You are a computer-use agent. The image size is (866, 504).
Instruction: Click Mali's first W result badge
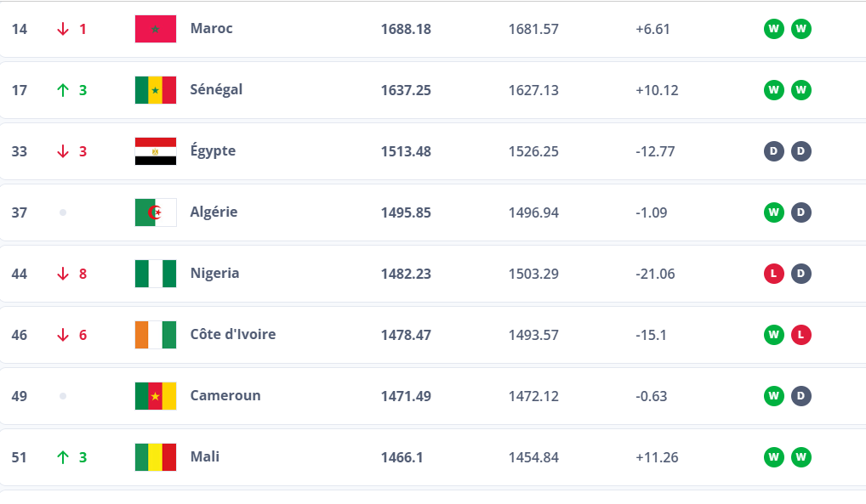click(x=773, y=457)
